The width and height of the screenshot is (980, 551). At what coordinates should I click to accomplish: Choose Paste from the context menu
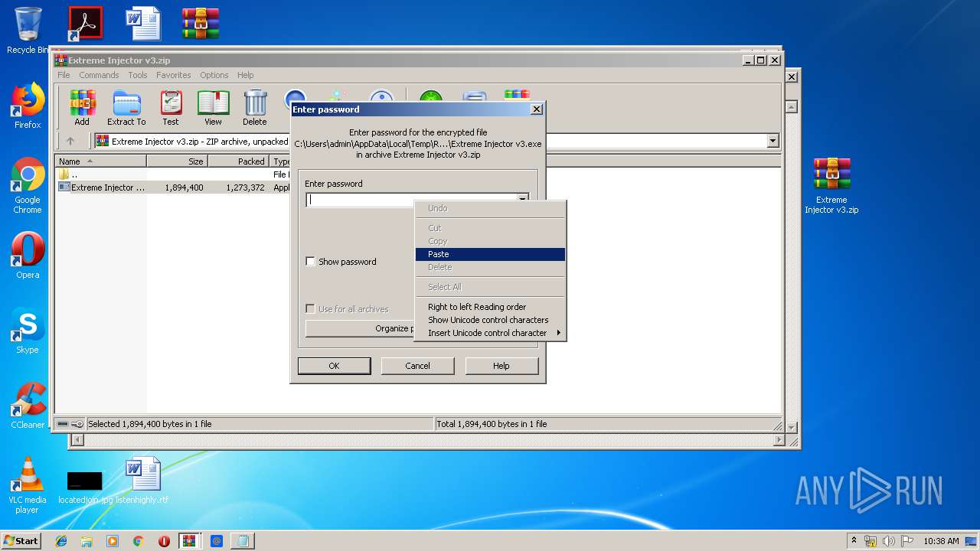(x=490, y=254)
